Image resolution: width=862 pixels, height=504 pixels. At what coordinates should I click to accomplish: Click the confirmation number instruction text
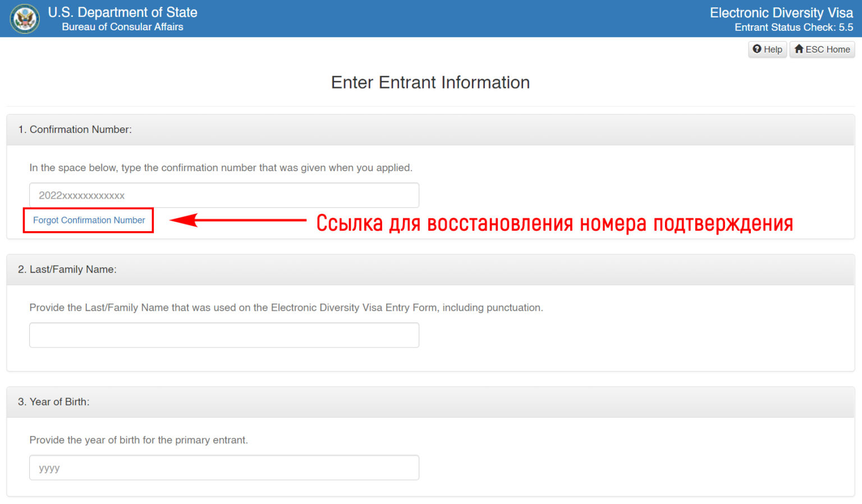[221, 168]
